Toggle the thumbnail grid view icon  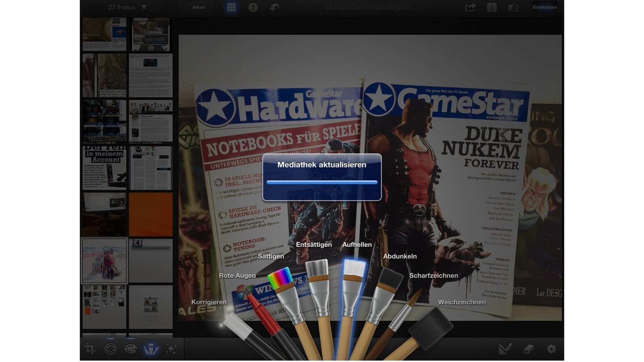tap(231, 7)
